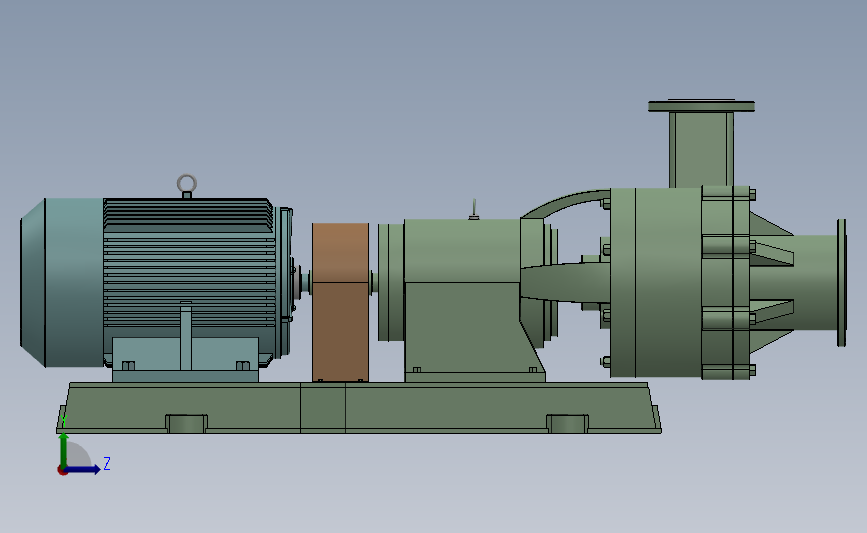Click the blue Z axis arrow of the triad
This screenshot has height=533, width=867.
(x=83, y=470)
